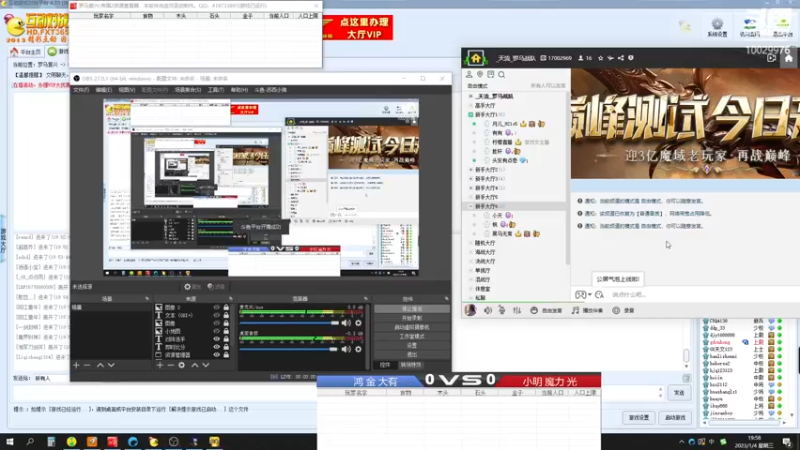
Task: Open the 工具(T) menu in OBS
Action: point(216,90)
